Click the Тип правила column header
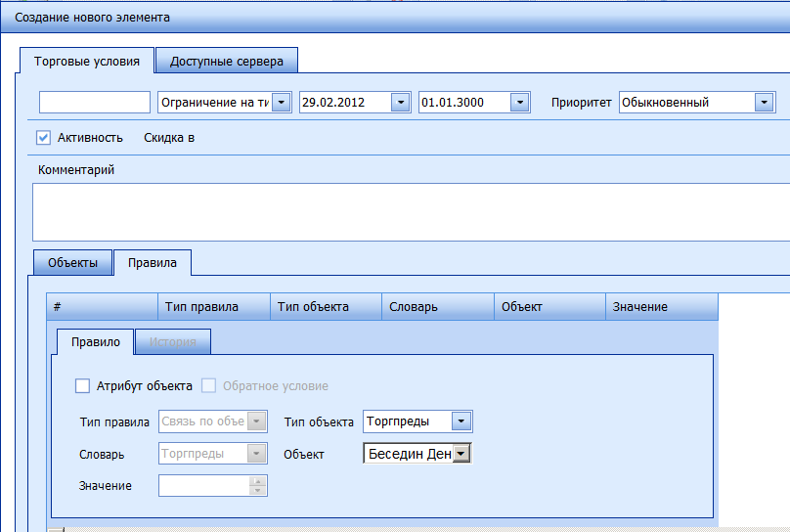This screenshot has height=532, width=790. (213, 307)
